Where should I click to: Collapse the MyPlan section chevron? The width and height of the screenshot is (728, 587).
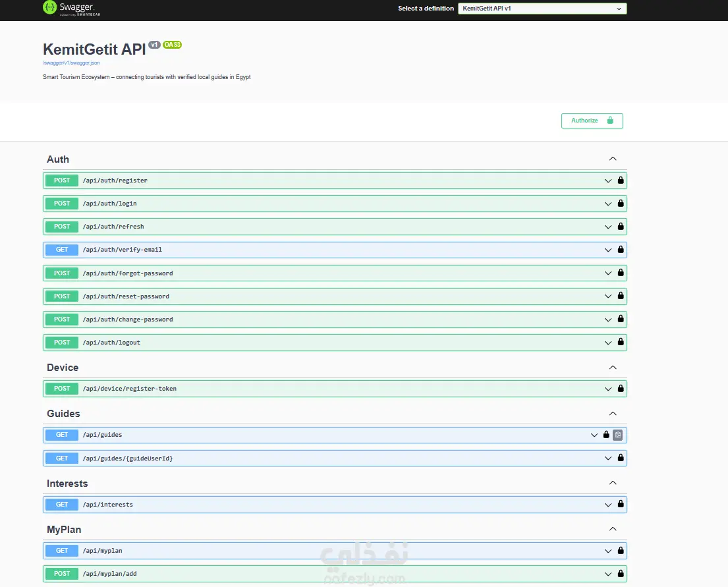click(x=613, y=529)
